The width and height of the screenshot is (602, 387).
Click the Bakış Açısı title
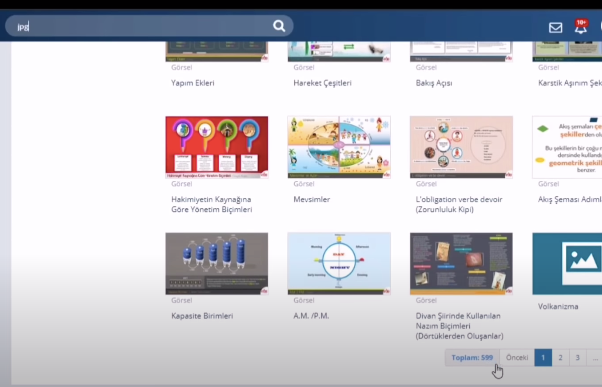[x=434, y=83]
